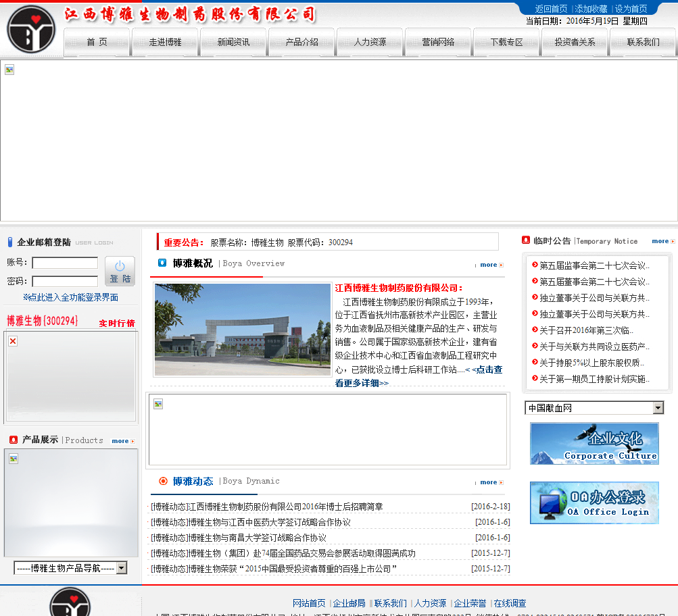This screenshot has width=678, height=616.
Task: Open 走进博雅 navigation item
Action: [165, 42]
